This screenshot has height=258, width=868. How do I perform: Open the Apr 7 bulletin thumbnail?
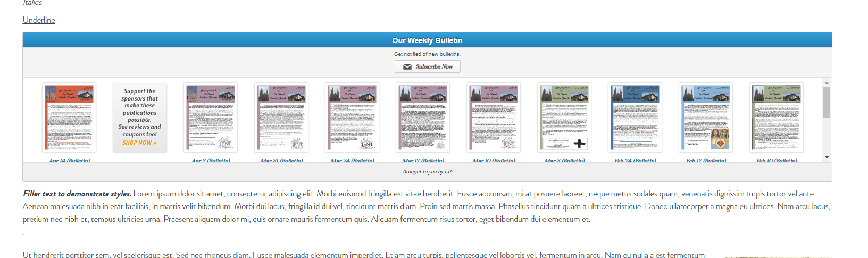click(x=211, y=118)
